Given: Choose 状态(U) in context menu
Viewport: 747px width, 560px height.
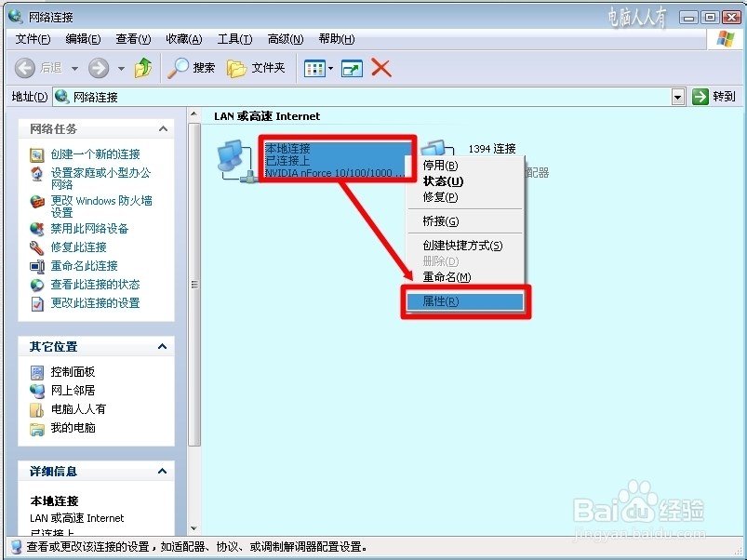Looking at the screenshot, I should pyautogui.click(x=465, y=181).
